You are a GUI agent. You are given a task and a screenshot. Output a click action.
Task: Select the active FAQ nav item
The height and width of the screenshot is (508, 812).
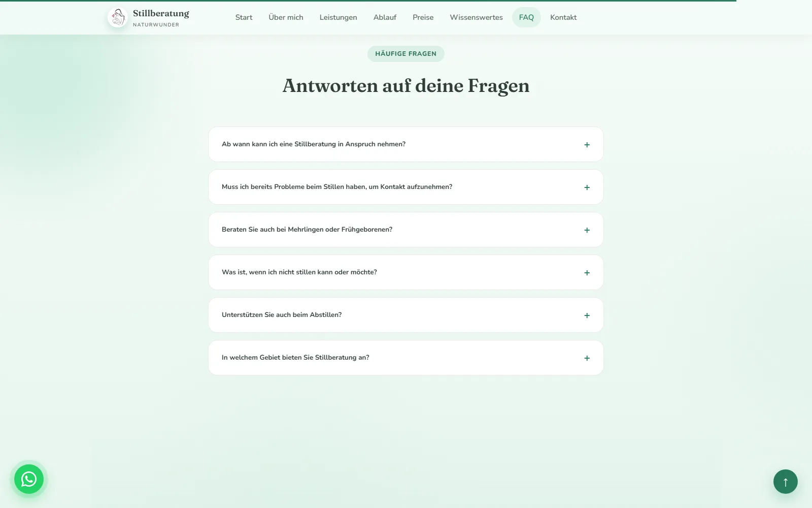pyautogui.click(x=526, y=17)
